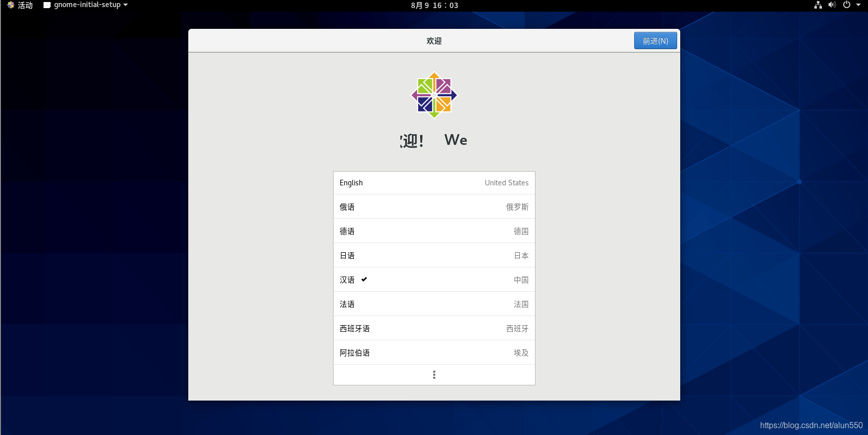The image size is (868, 435).
Task: Select English United States language row
Action: [434, 183]
